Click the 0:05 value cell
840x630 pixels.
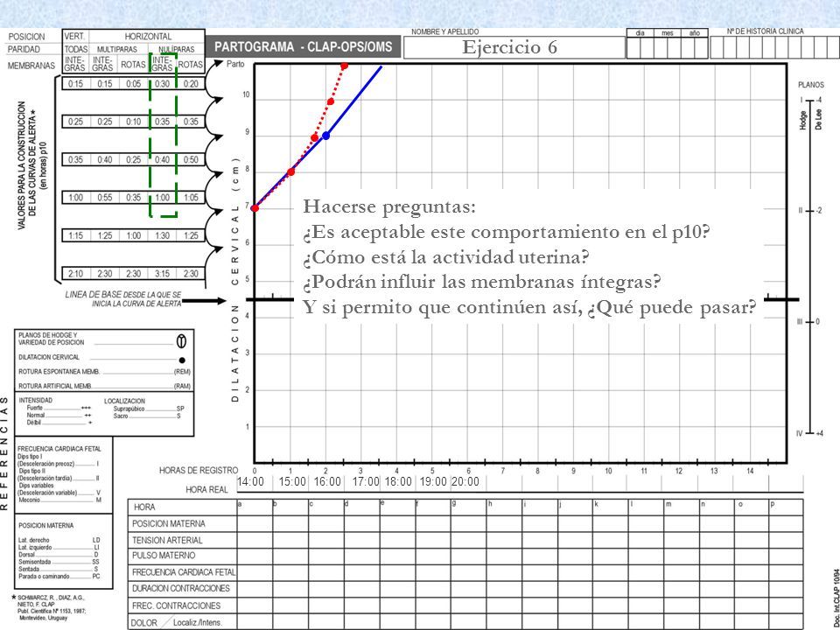tap(133, 84)
